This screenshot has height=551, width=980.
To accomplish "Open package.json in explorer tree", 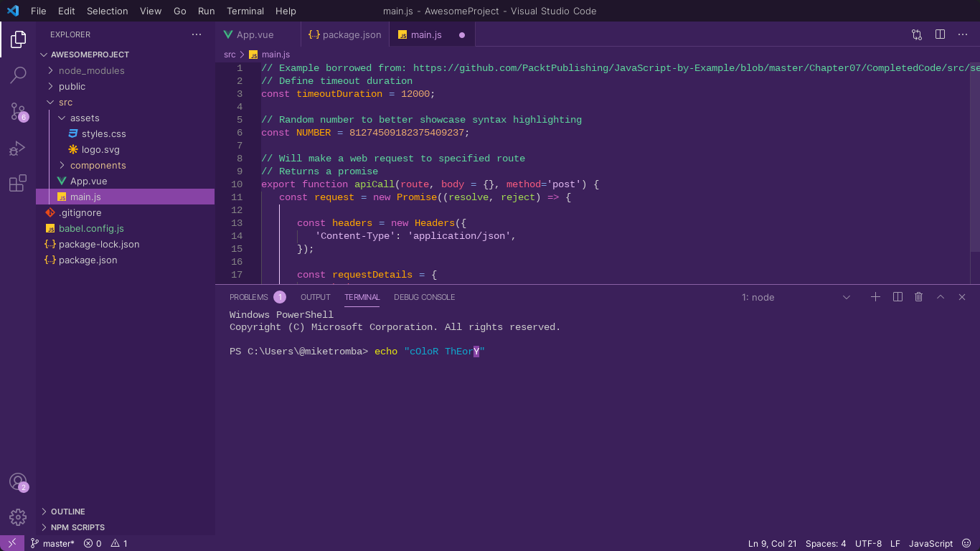I will tap(88, 260).
